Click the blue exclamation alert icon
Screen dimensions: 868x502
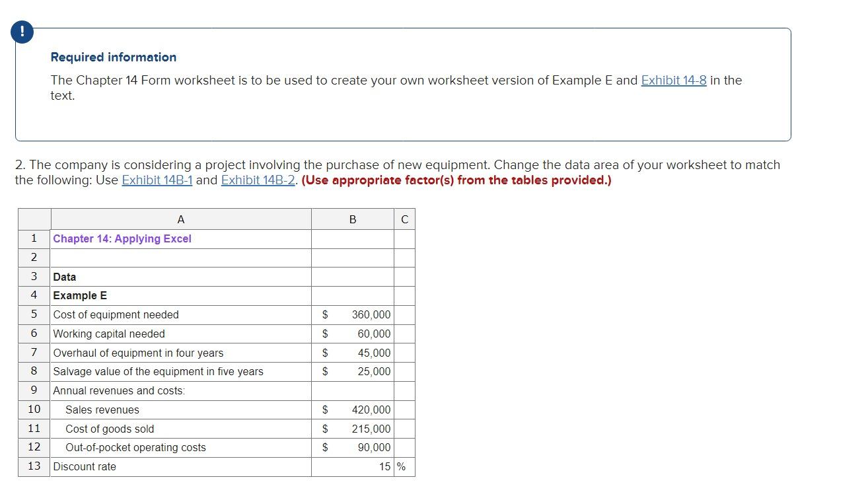coord(22,31)
